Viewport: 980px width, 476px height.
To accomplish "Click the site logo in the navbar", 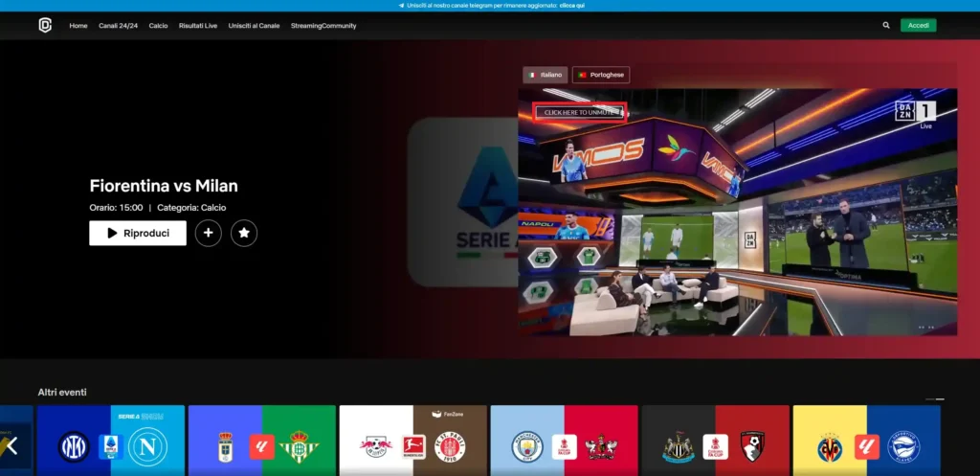I will [45, 26].
